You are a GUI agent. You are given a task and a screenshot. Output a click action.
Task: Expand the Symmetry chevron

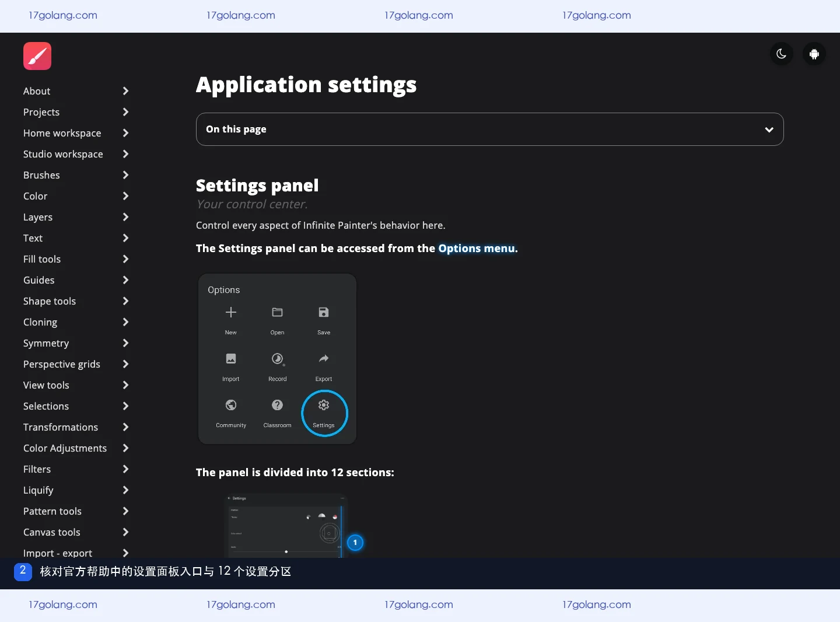pos(125,343)
